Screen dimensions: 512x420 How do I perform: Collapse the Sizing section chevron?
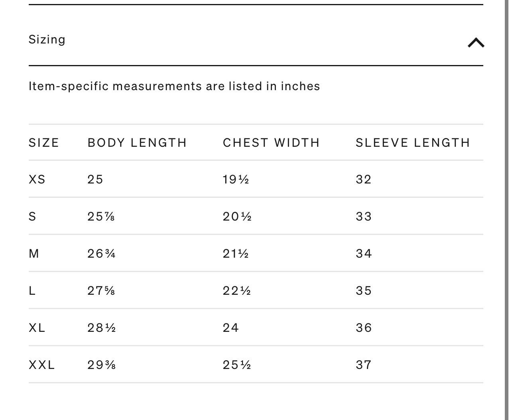476,42
